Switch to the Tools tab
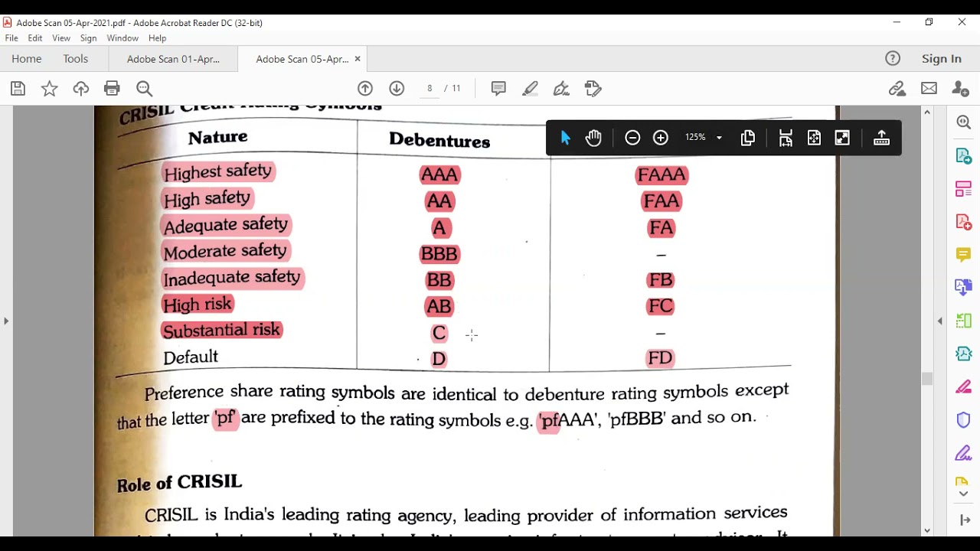This screenshot has height=551, width=980. pos(76,59)
